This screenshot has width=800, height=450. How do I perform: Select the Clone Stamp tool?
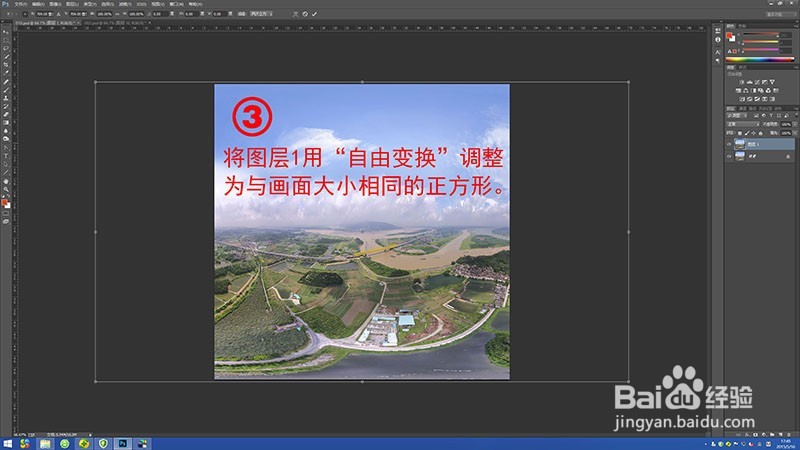6,98
